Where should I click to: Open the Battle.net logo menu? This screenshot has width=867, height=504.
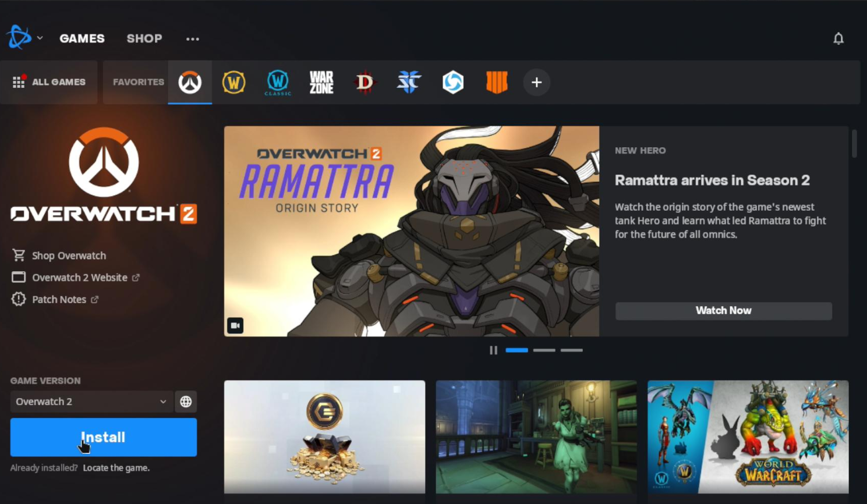19,38
